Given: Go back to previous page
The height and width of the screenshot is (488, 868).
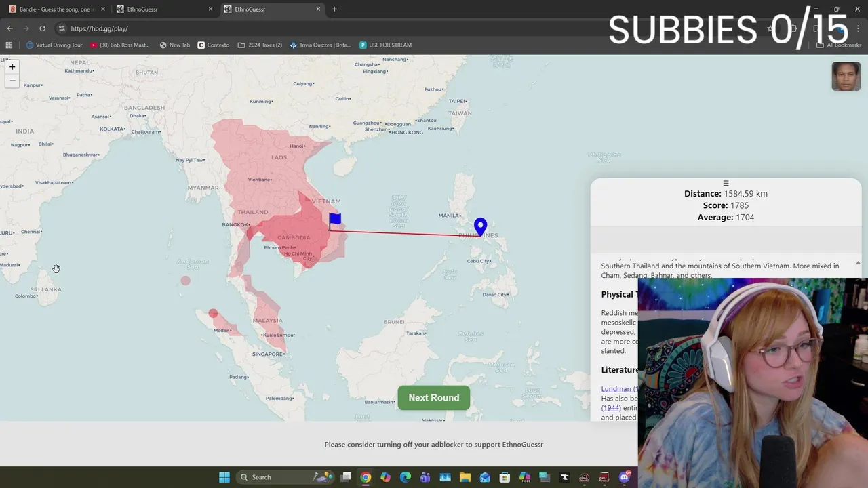Looking at the screenshot, I should (9, 28).
